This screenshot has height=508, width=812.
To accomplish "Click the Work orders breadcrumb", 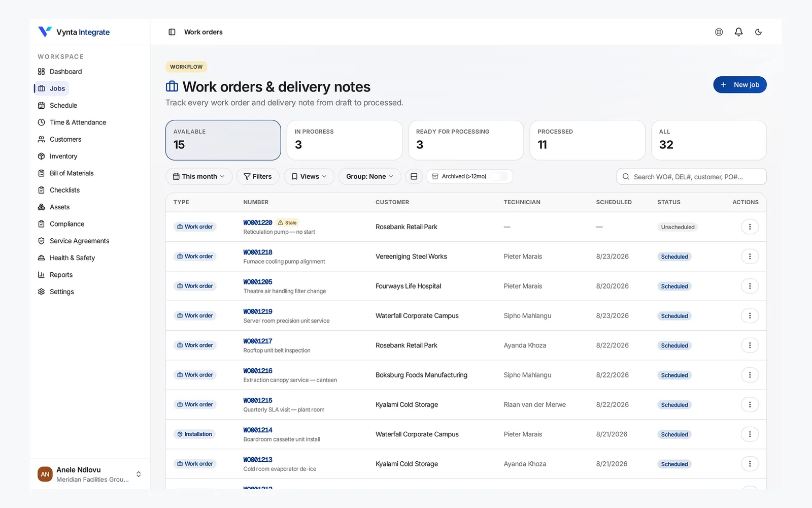I will [203, 32].
